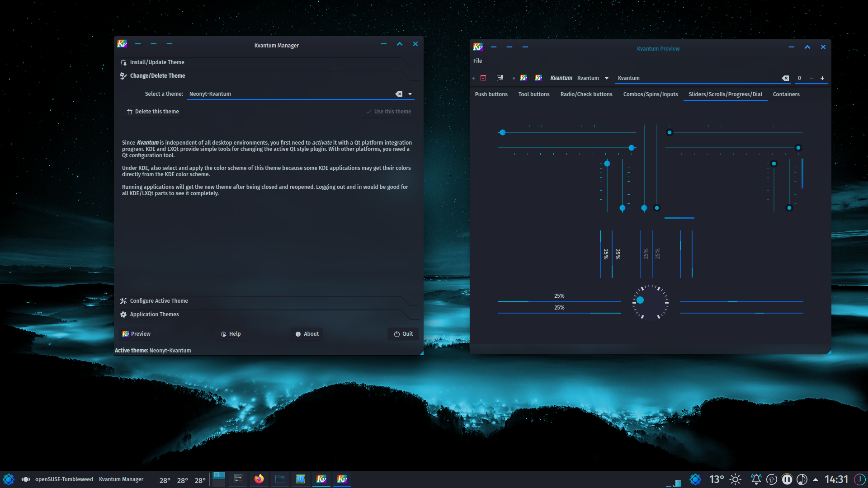Click the blue KDE-style tray icon

click(x=695, y=479)
